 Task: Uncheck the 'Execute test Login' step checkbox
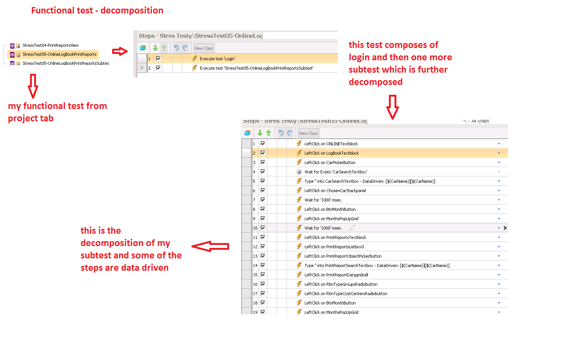click(x=158, y=58)
